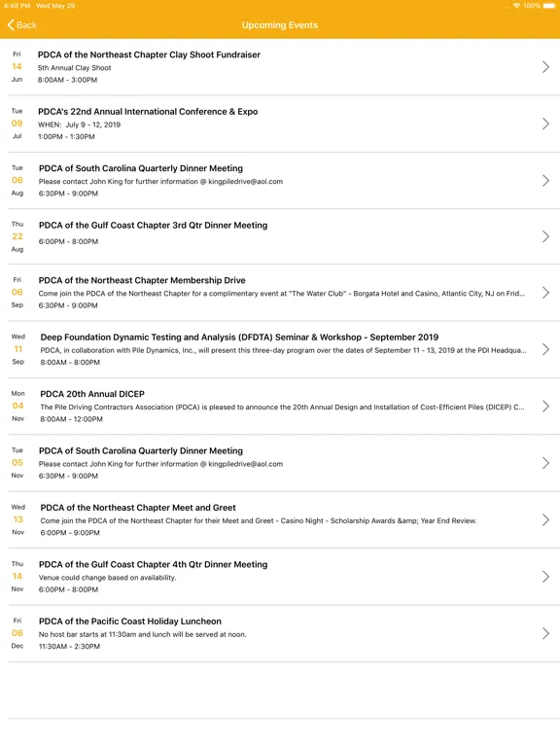Select 'PDCA of the Northeast Chapter Meet and Greet' title
The width and height of the screenshot is (560, 747).
138,508
